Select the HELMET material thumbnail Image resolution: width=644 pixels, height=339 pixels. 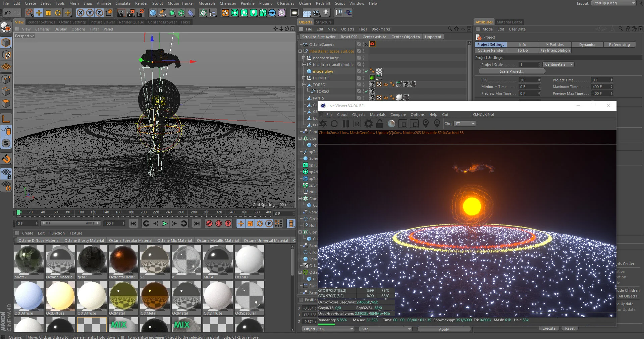tap(249, 260)
